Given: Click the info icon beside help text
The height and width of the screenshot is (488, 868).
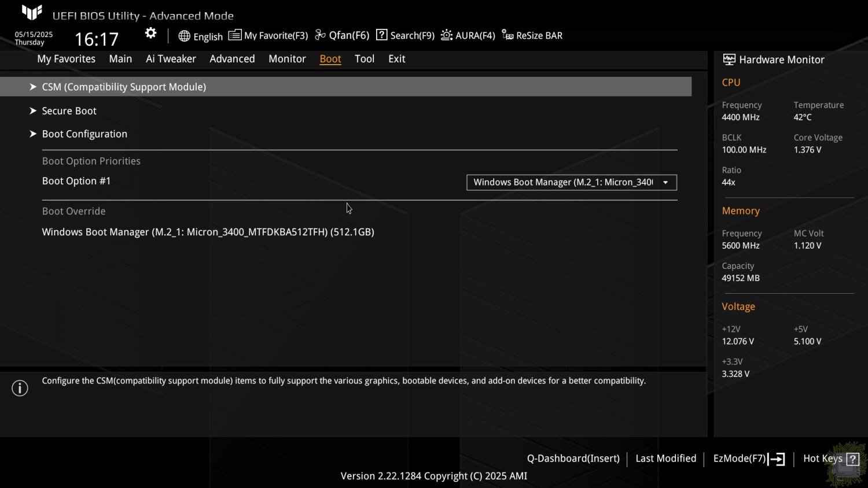Looking at the screenshot, I should click(20, 388).
